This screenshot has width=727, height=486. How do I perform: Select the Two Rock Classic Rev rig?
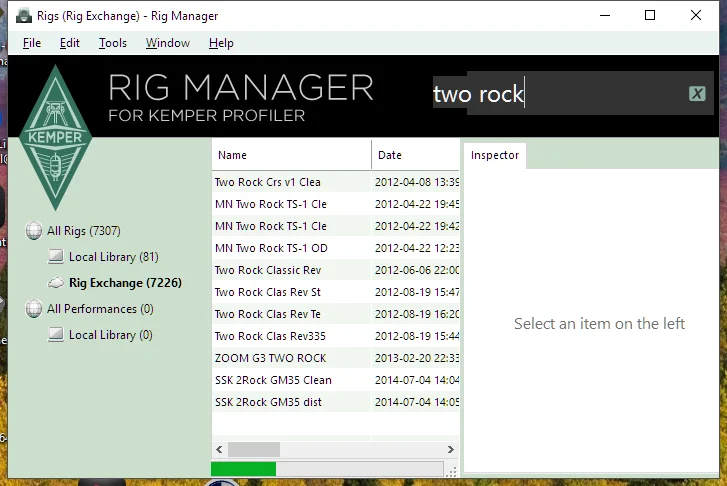coord(268,270)
